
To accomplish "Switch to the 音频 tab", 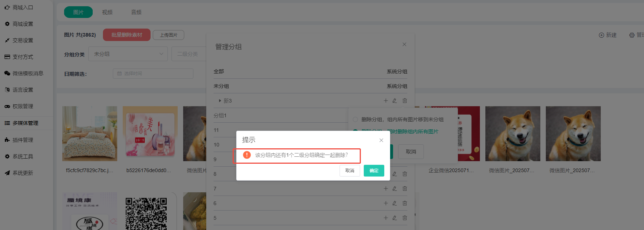I will coord(136,12).
